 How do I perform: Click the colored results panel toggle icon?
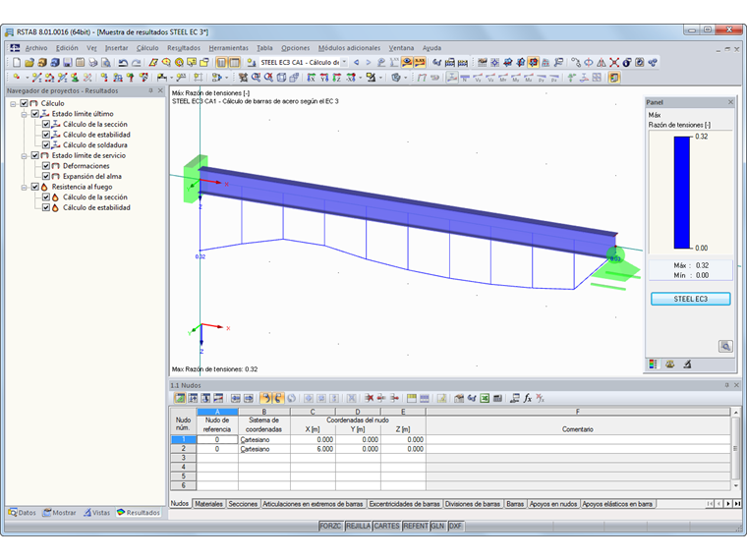coord(614,78)
